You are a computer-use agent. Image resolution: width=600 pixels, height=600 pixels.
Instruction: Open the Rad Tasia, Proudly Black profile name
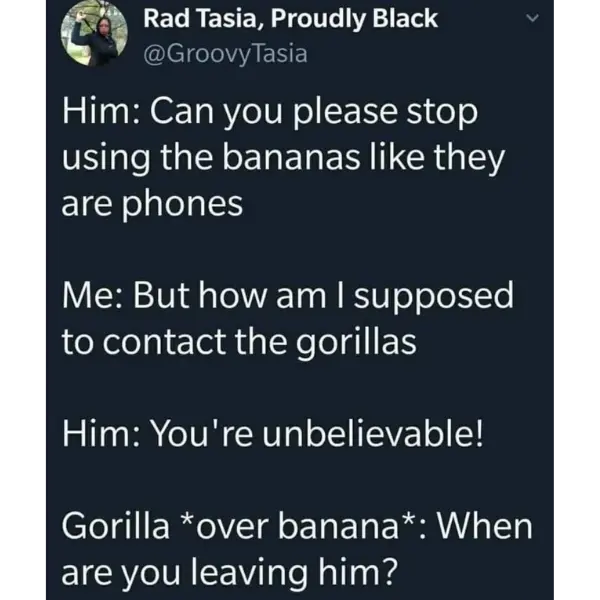290,19
